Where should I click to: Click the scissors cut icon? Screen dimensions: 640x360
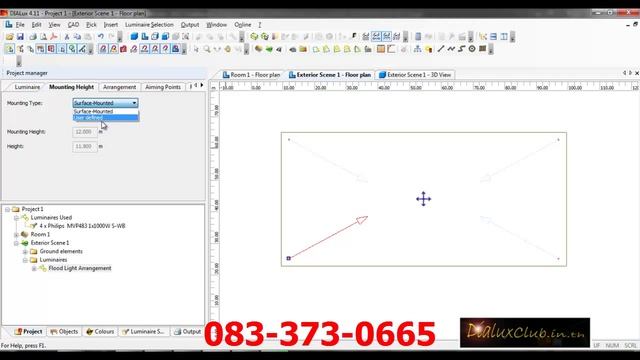coord(67,37)
